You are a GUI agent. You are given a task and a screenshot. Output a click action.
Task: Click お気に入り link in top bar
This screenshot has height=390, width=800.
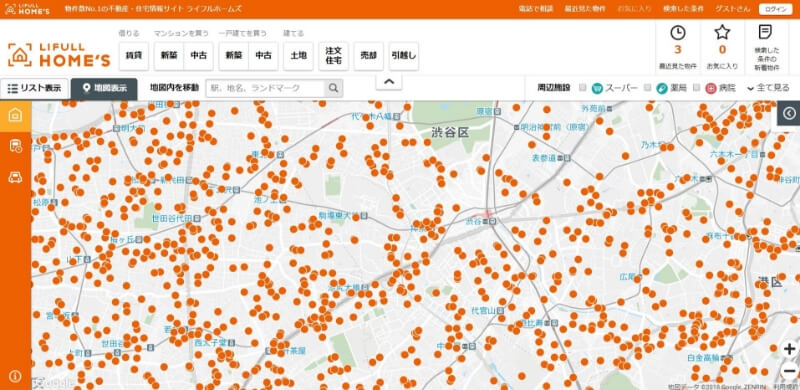634,9
